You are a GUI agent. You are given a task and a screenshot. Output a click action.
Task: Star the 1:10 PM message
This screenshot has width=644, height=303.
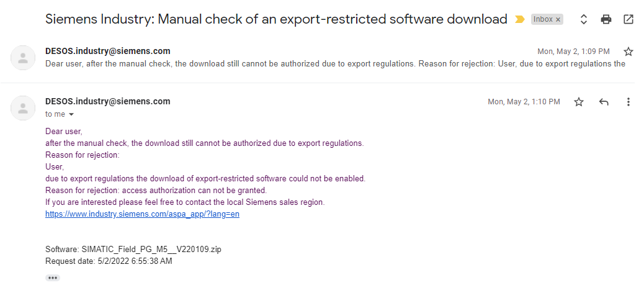pyautogui.click(x=579, y=102)
